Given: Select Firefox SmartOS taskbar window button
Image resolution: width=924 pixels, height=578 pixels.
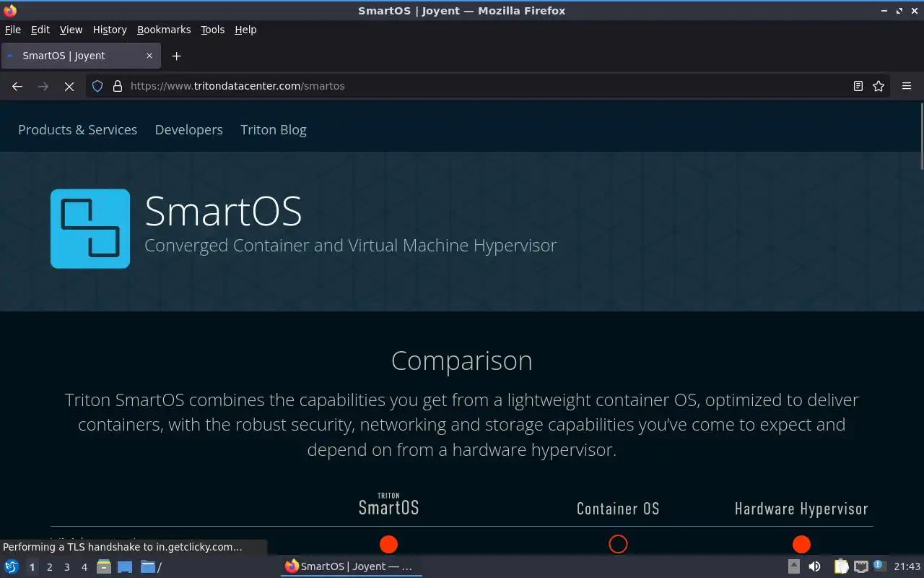Looking at the screenshot, I should (x=351, y=566).
